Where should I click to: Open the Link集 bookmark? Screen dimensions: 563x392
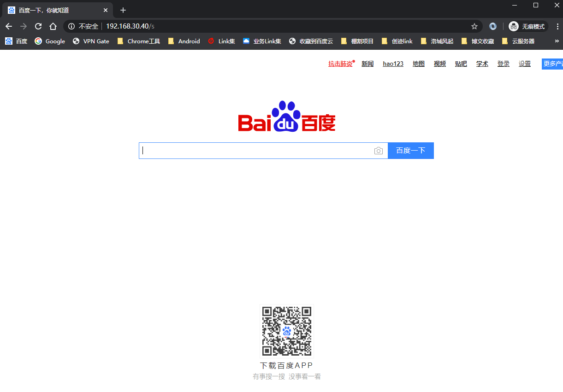(221, 41)
